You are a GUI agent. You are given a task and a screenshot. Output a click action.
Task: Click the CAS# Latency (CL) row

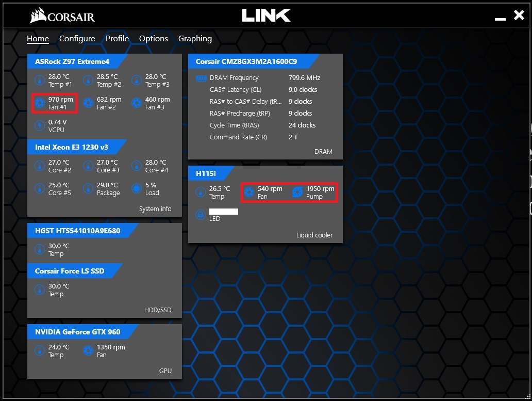coord(263,90)
